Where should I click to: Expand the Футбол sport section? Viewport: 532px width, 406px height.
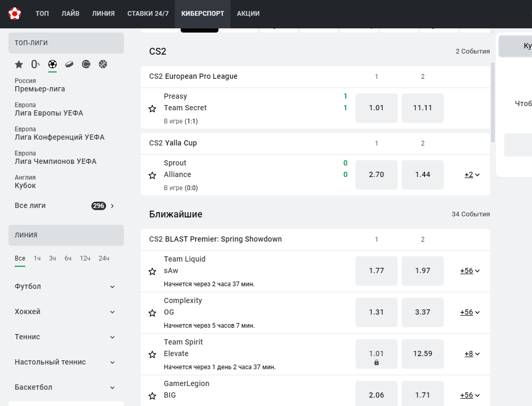click(x=66, y=287)
